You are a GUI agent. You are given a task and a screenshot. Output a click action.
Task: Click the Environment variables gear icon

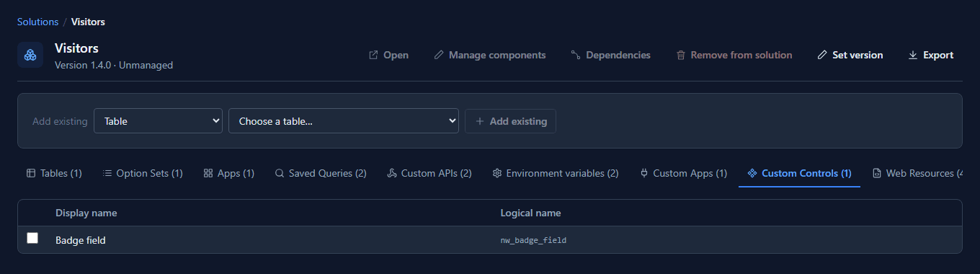(497, 173)
